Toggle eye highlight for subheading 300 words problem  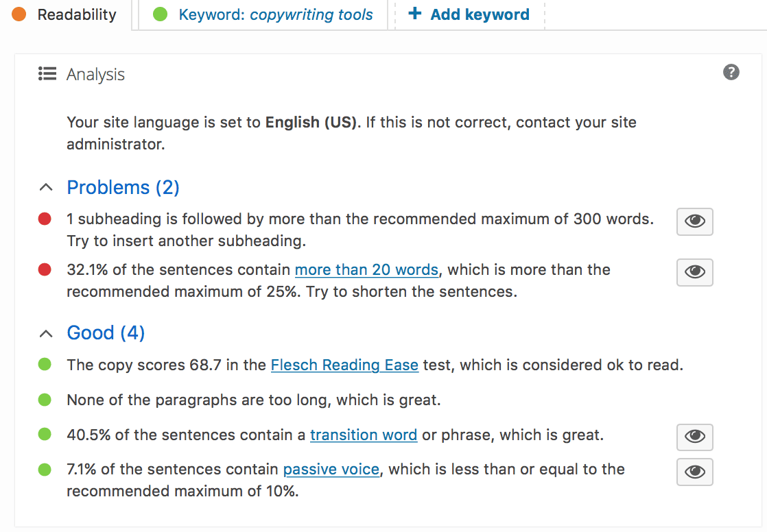click(694, 221)
